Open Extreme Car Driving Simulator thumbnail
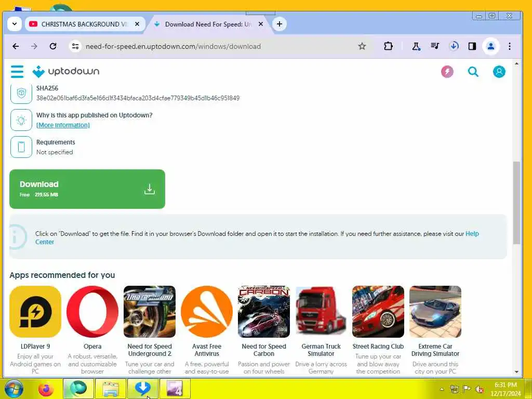The image size is (532, 399). [435, 312]
